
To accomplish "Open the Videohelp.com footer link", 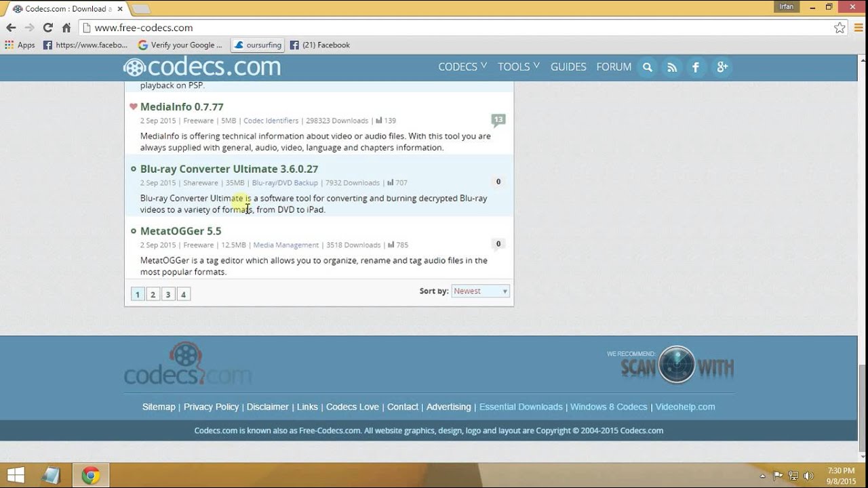I will (685, 407).
